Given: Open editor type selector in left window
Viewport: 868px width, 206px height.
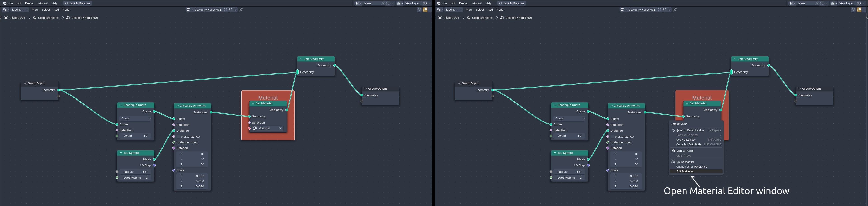Looking at the screenshot, I should pyautogui.click(x=5, y=10).
